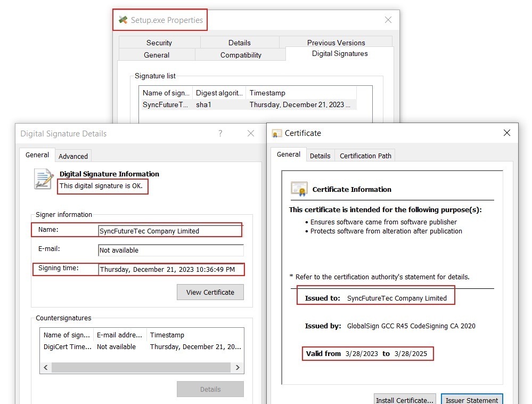532x404 pixels.
Task: Select the Compatibility tab
Action: tap(240, 55)
